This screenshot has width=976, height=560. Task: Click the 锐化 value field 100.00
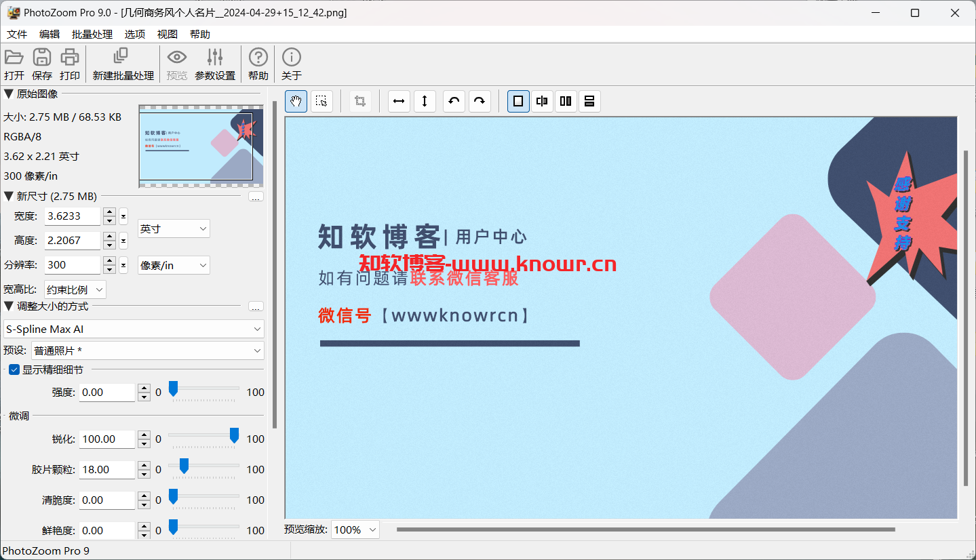click(x=107, y=439)
